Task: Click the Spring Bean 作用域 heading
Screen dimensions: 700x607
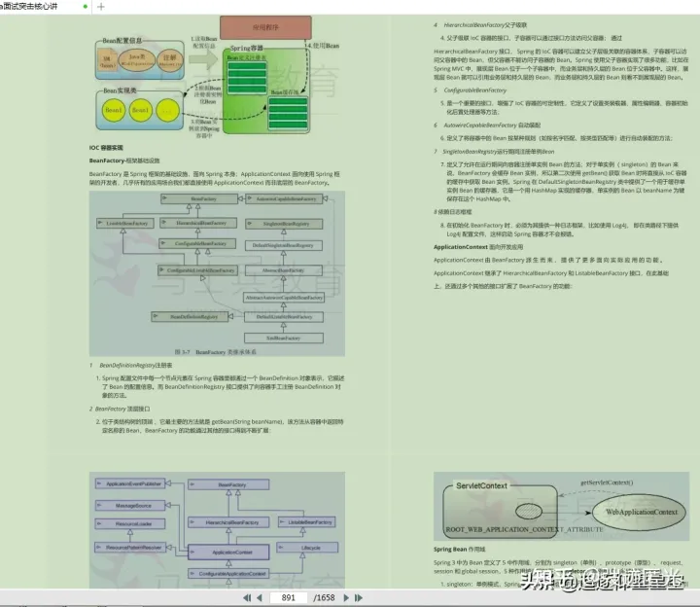Action: click(459, 550)
